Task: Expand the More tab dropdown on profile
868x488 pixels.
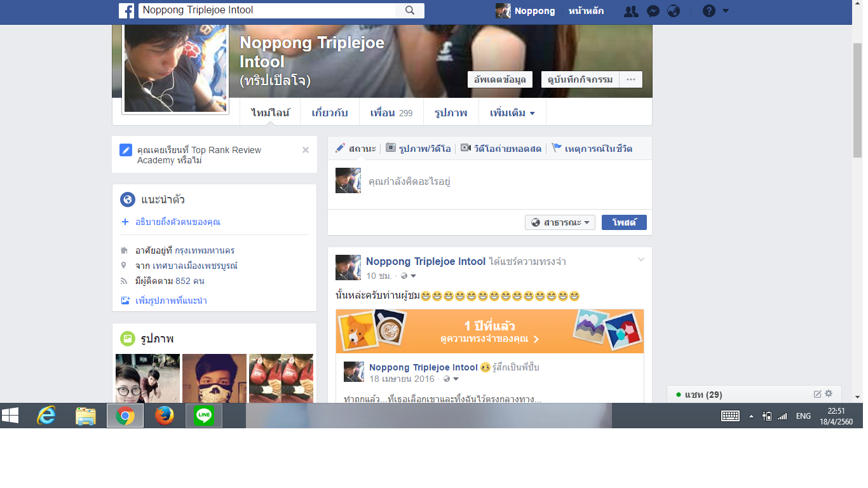Action: tap(512, 112)
